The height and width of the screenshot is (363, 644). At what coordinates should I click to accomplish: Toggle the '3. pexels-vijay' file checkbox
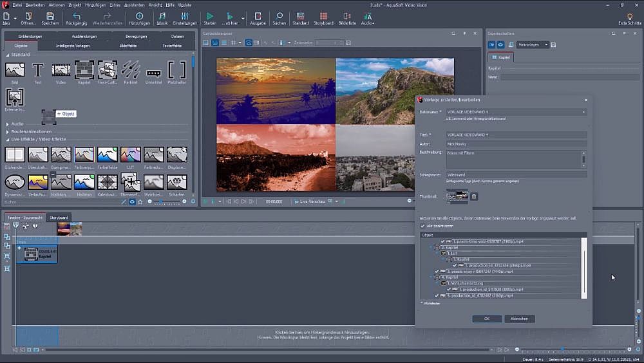436,271
